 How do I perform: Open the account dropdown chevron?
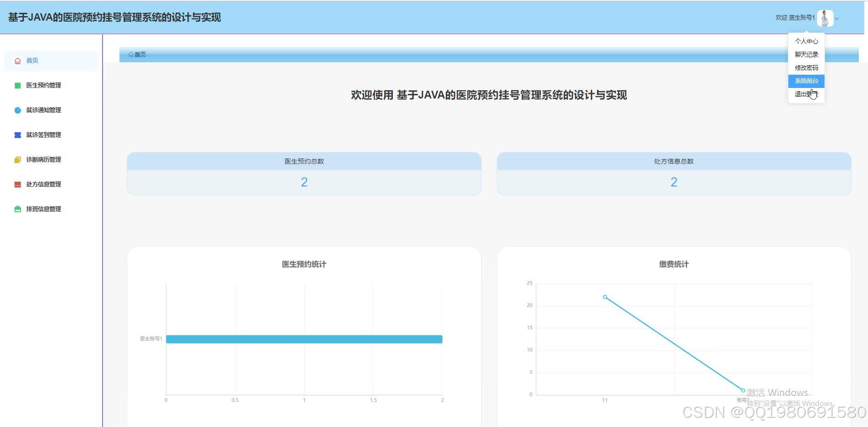(x=838, y=19)
